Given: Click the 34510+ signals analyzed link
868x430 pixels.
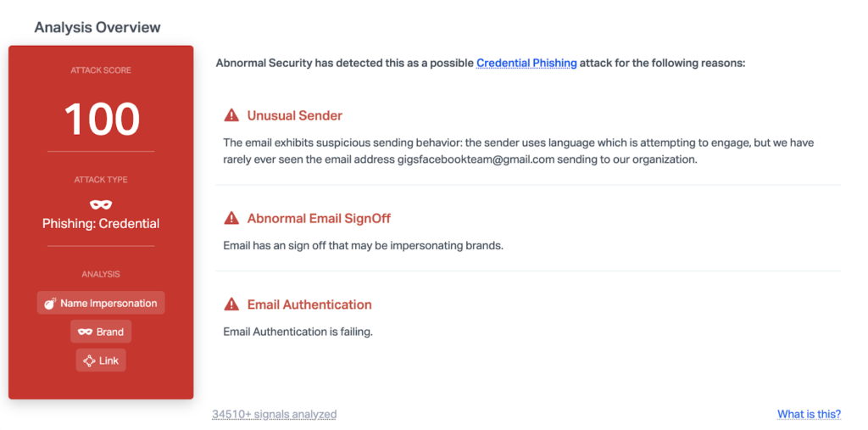Looking at the screenshot, I should pos(274,414).
